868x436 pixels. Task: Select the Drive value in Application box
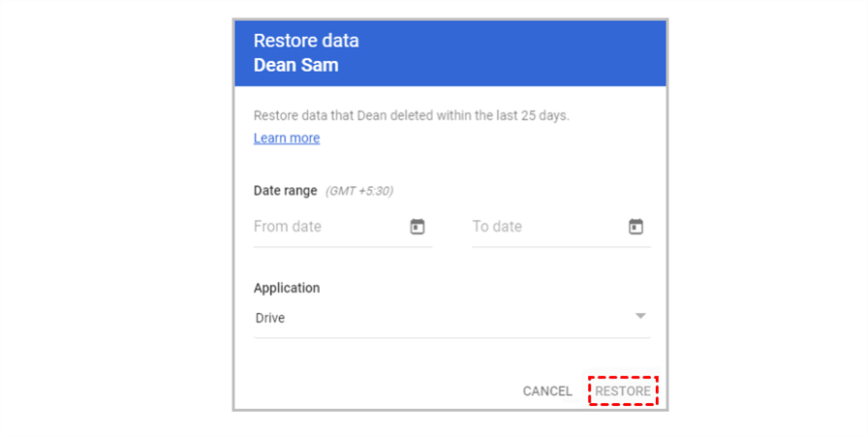(270, 318)
